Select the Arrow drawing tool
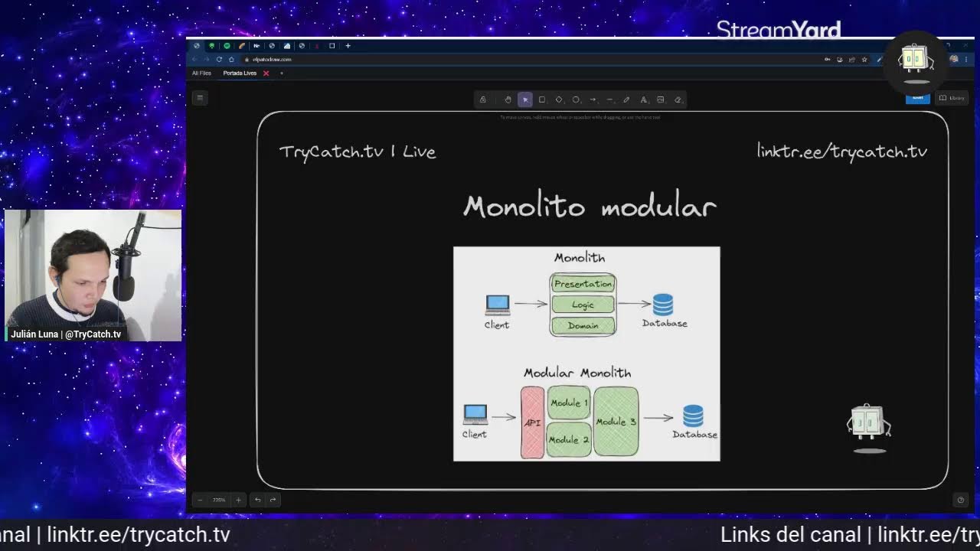The image size is (980, 551). click(593, 99)
